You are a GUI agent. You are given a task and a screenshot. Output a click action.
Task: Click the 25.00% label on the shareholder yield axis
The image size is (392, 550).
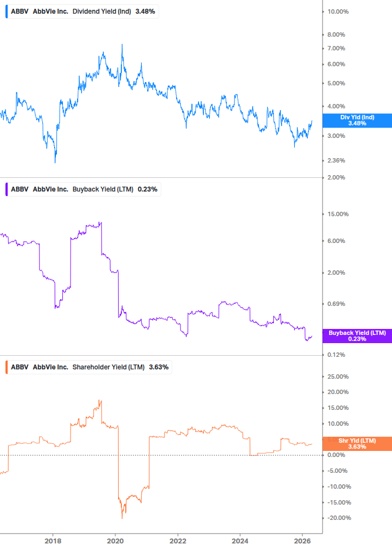tap(338, 377)
